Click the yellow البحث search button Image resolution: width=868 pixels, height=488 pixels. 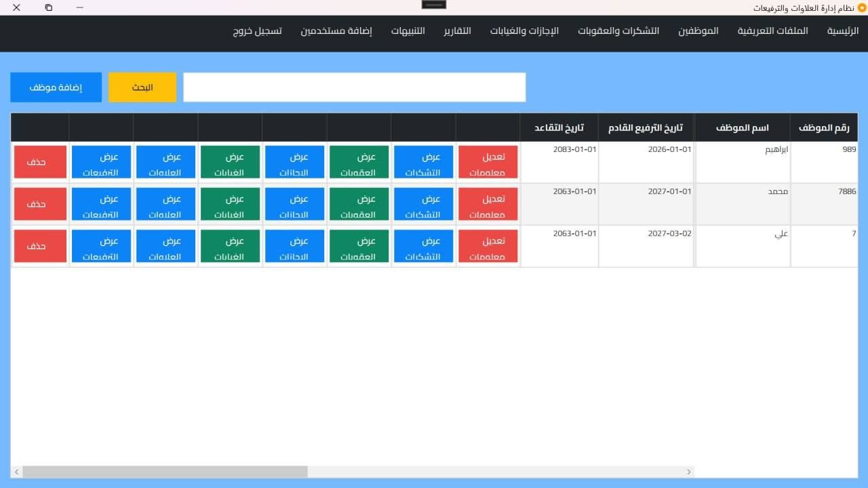coord(142,88)
